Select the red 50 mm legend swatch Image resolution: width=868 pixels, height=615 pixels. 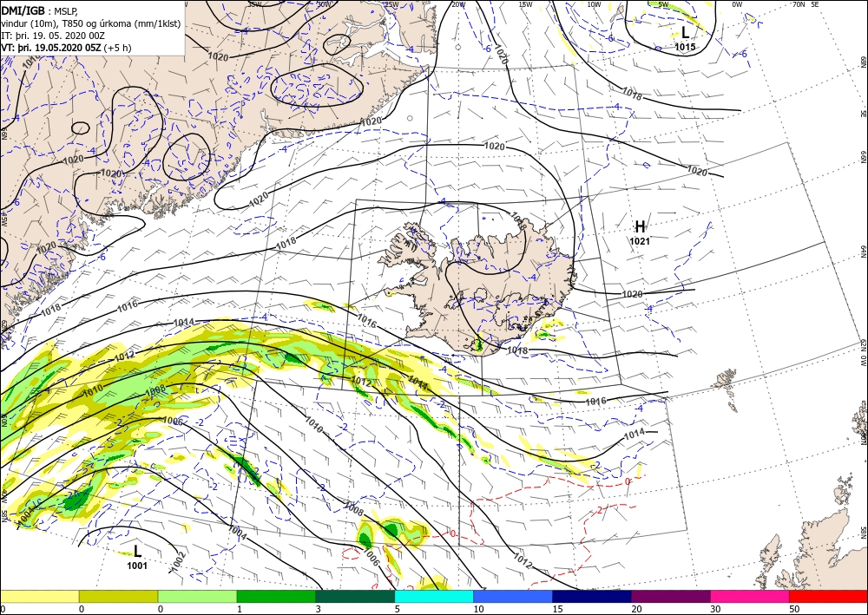point(828,596)
